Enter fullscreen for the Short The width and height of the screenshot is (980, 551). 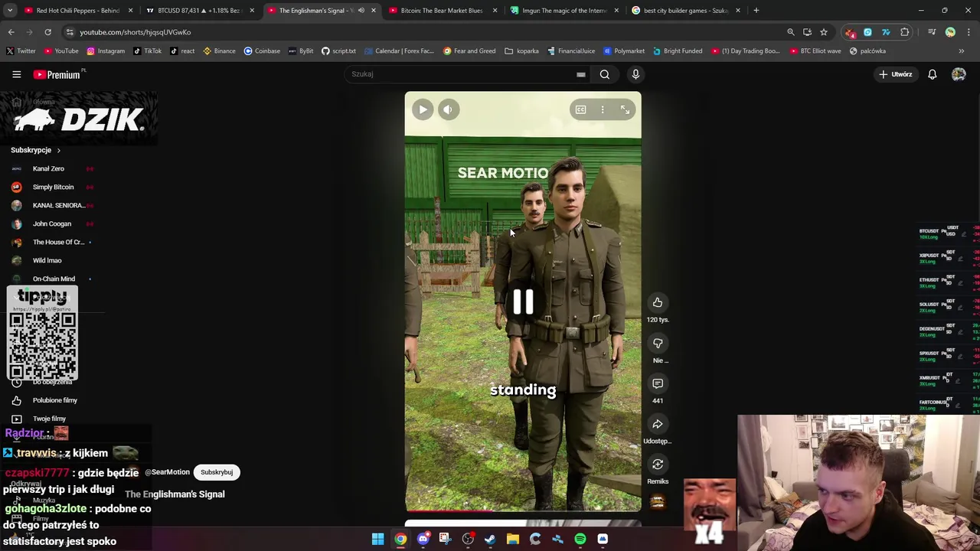625,110
